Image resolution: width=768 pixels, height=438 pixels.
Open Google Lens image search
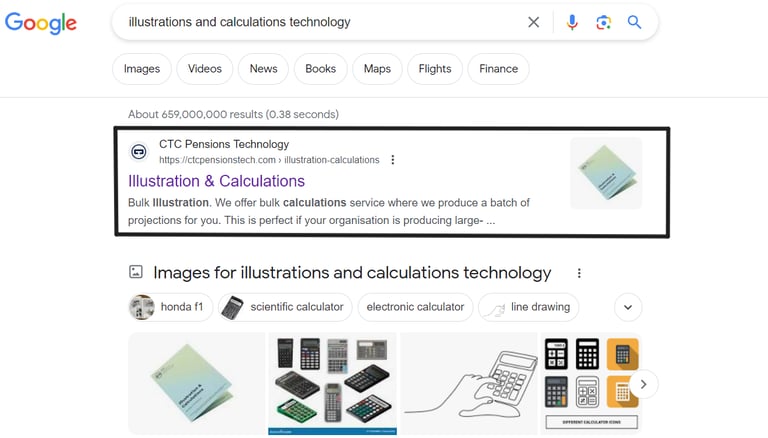click(x=603, y=23)
